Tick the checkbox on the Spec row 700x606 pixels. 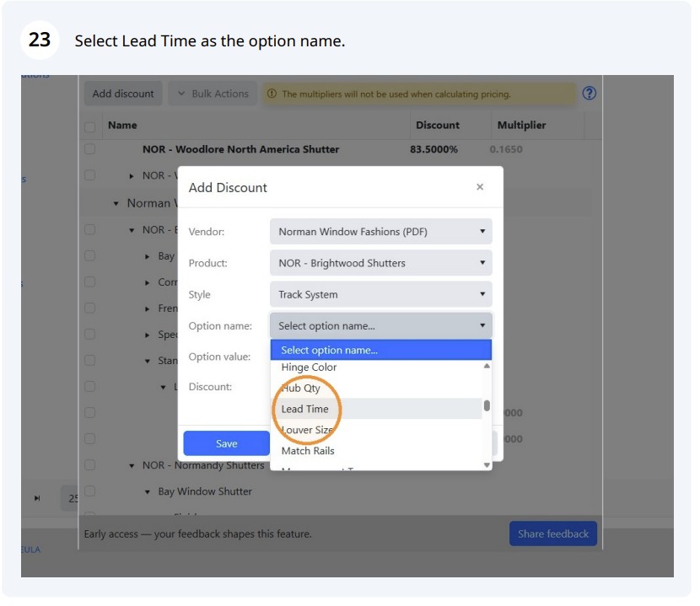(x=89, y=335)
